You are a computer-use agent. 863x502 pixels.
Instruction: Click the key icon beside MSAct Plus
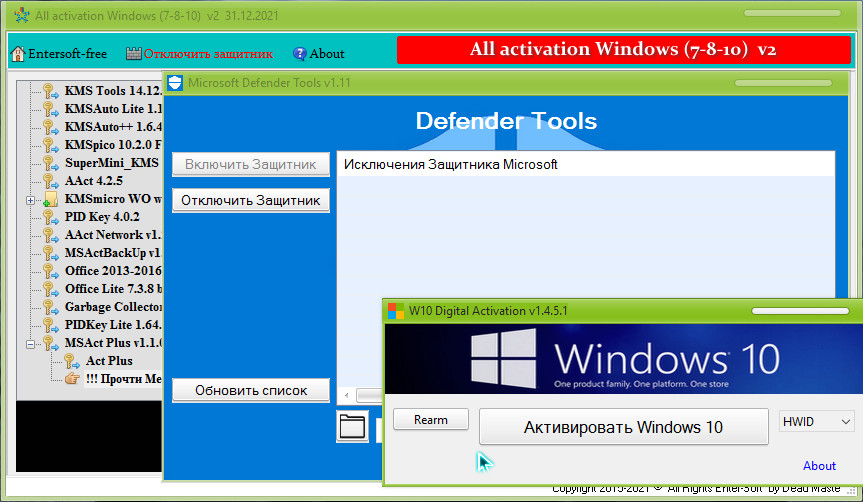pyautogui.click(x=50, y=343)
